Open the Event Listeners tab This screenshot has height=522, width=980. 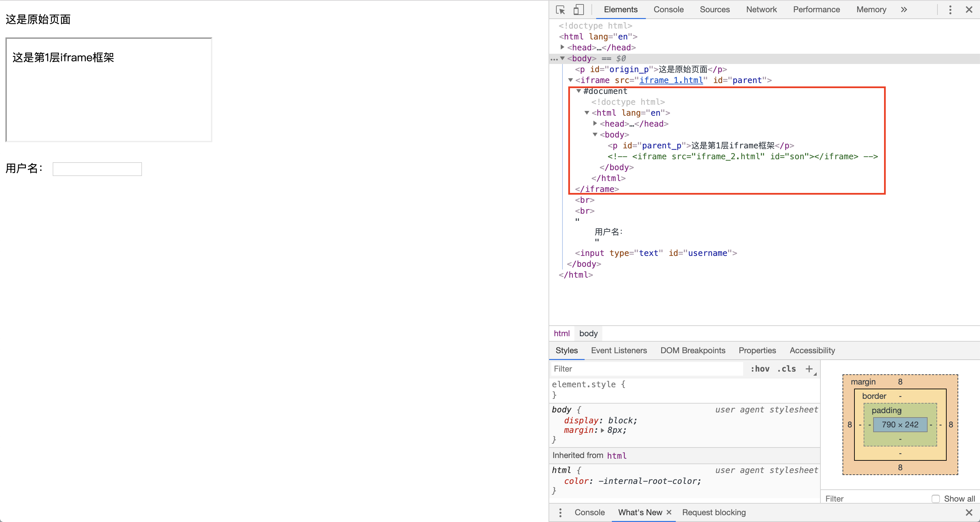click(619, 350)
